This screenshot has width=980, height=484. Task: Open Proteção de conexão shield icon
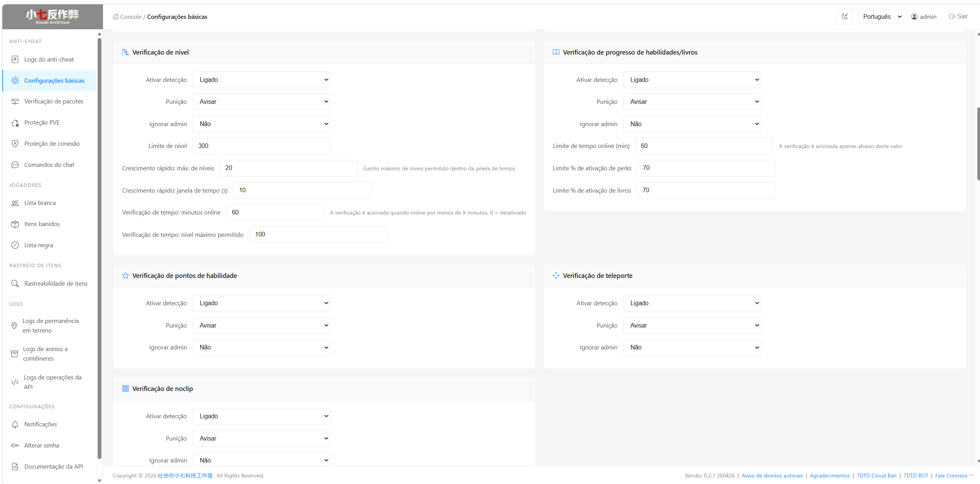pos(15,144)
